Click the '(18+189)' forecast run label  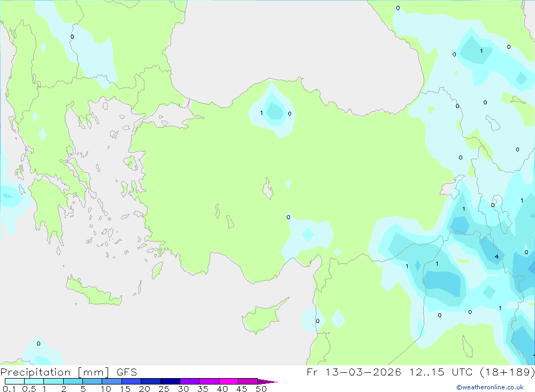tap(507, 372)
